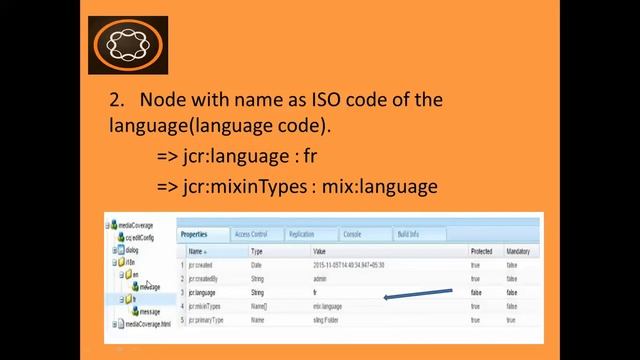Screen dimensions: 640x360
Task: Click the sling:Folder value cell
Action: tap(326, 320)
